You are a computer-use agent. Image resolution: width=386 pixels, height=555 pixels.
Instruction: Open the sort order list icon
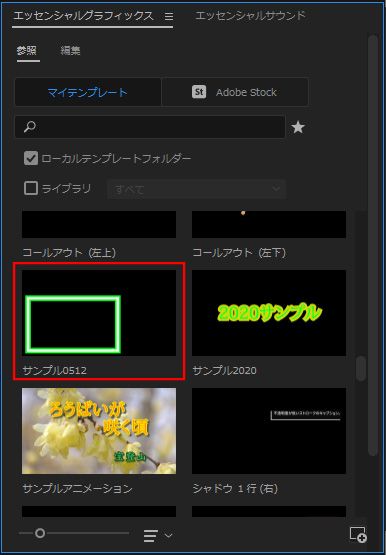(x=151, y=536)
